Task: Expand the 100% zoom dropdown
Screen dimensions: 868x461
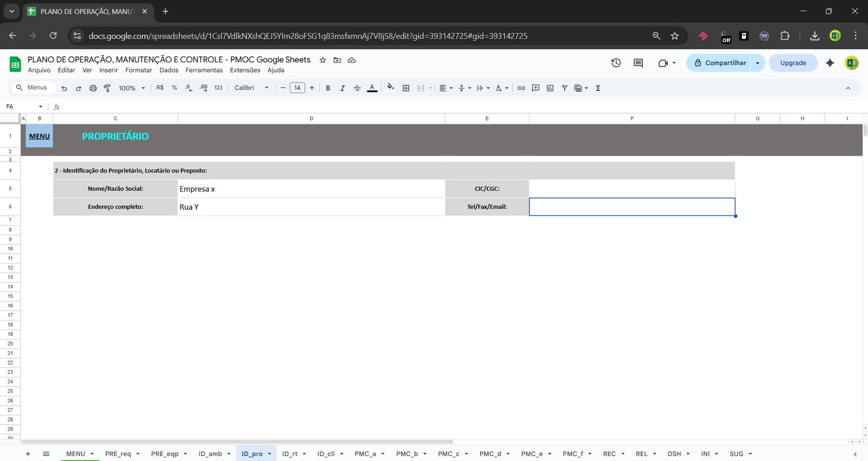Action: (x=132, y=88)
